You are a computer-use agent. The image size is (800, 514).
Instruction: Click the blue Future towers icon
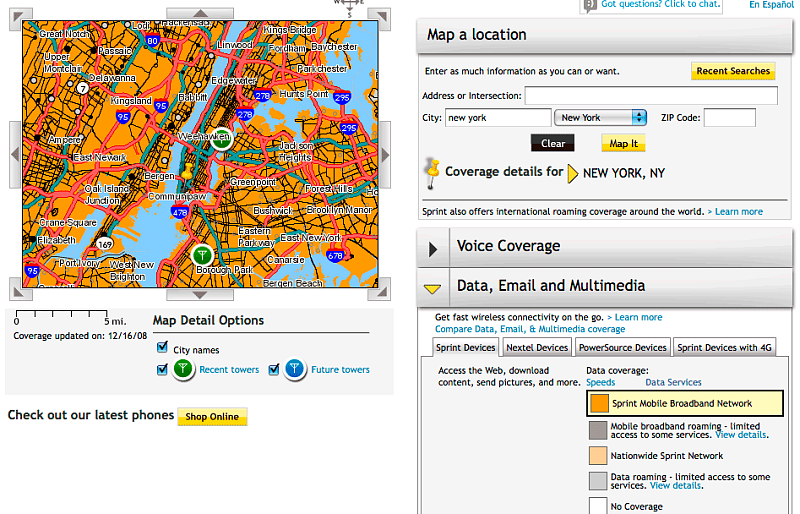294,369
